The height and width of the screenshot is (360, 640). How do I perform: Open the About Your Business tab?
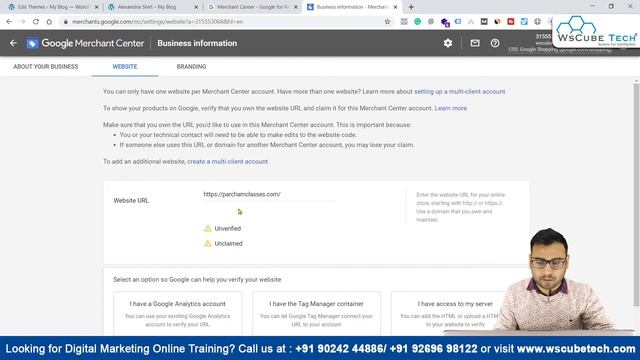(46, 67)
